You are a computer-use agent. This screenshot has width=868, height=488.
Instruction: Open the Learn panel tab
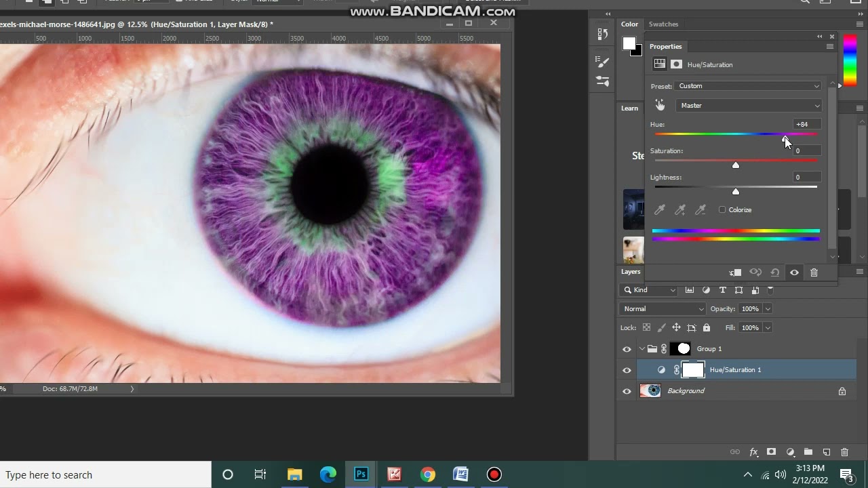[629, 108]
